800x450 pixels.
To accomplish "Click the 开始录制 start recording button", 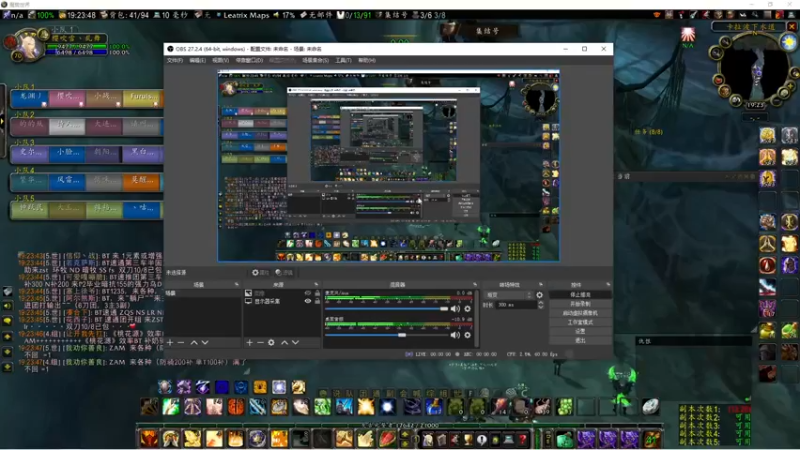I will (x=580, y=304).
